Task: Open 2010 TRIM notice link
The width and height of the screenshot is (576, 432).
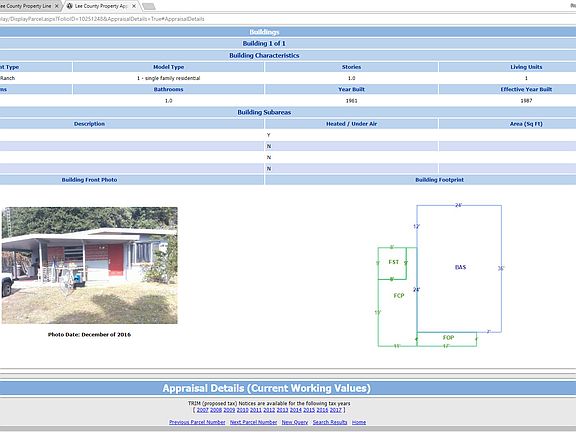Action: pos(242,410)
